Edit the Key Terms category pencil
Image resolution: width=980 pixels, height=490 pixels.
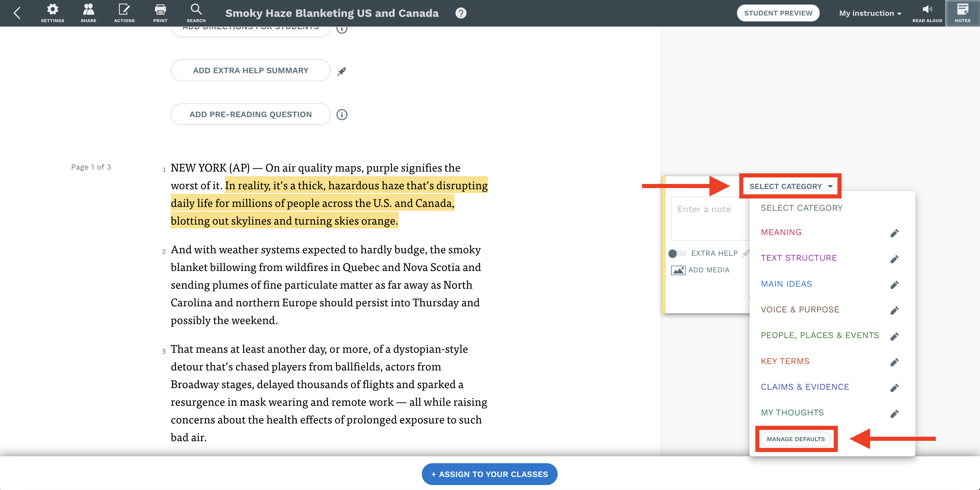[x=894, y=362]
